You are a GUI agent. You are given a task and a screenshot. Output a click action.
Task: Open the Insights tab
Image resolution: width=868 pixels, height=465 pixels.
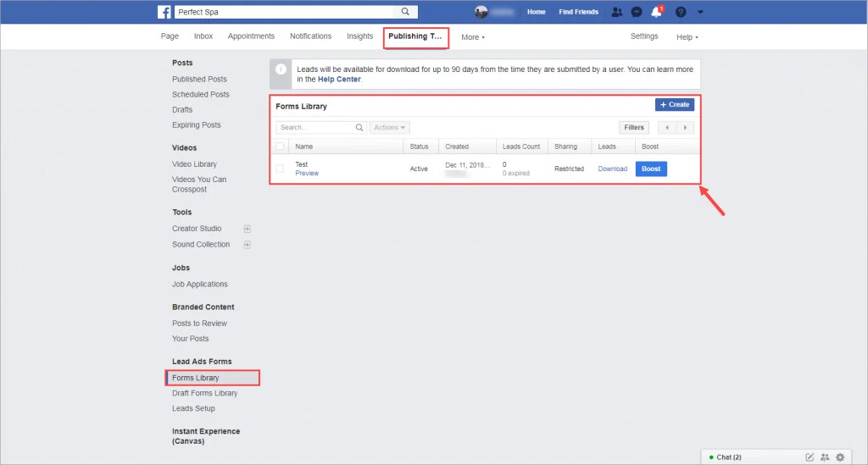coord(359,36)
